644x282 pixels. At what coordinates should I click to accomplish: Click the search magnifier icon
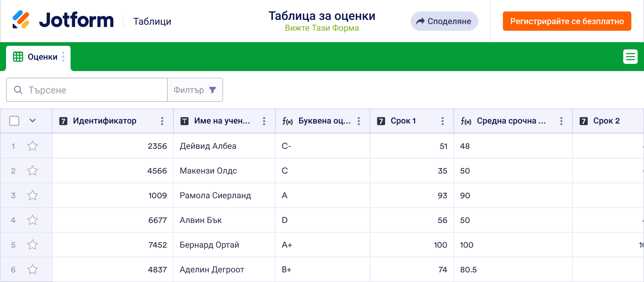click(x=18, y=90)
